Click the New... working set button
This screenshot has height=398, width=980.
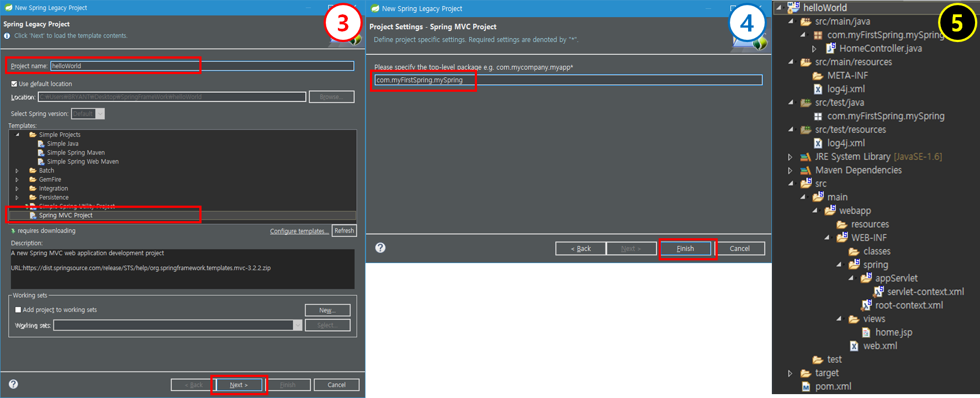coord(327,310)
